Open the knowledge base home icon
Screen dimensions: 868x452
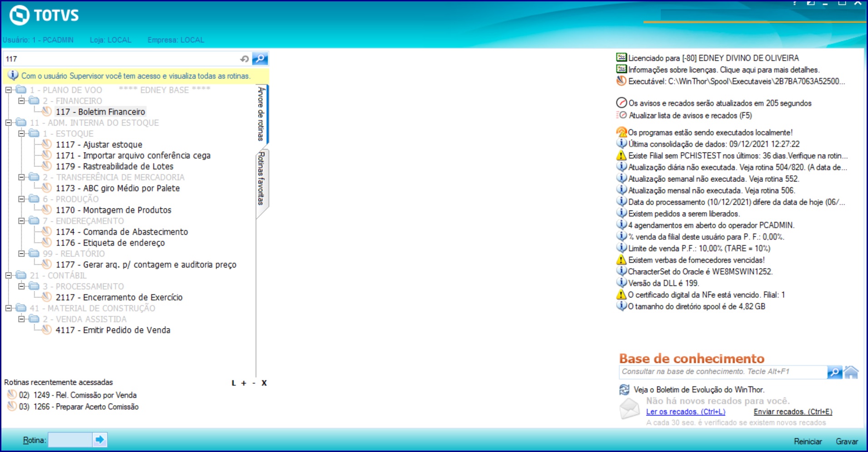[x=851, y=372]
